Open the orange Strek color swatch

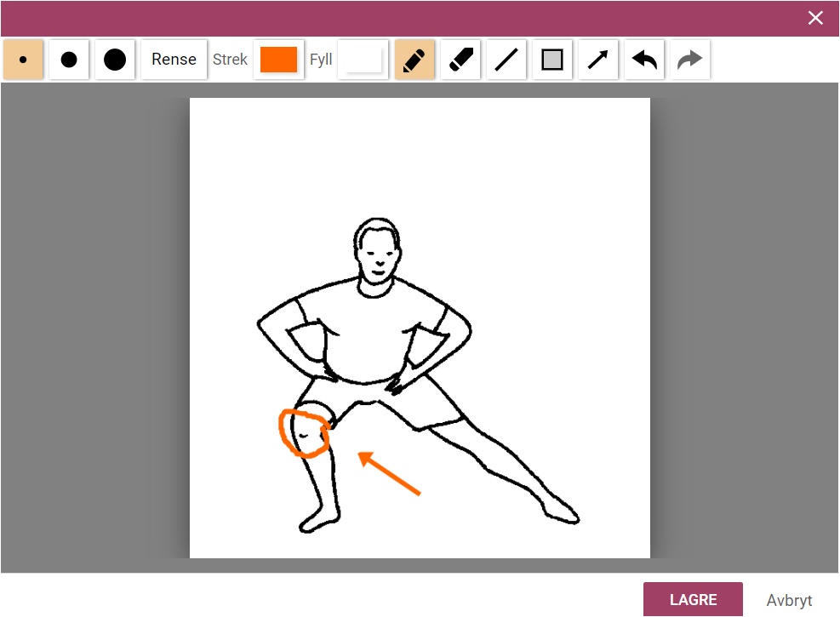point(278,60)
